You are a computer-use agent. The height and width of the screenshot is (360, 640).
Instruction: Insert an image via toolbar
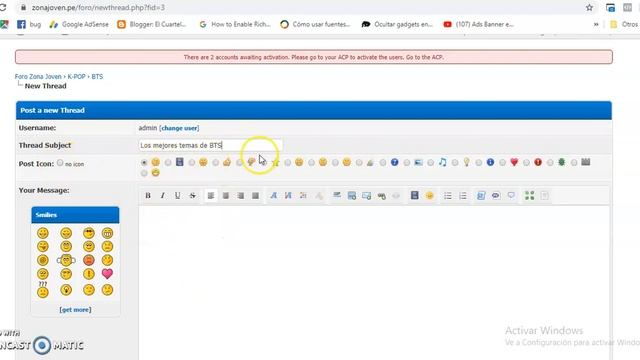click(x=351, y=196)
